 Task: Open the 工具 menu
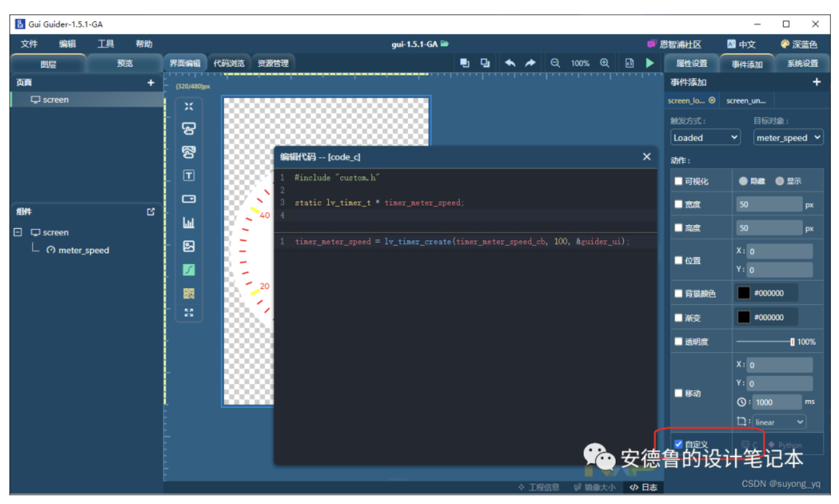[106, 44]
